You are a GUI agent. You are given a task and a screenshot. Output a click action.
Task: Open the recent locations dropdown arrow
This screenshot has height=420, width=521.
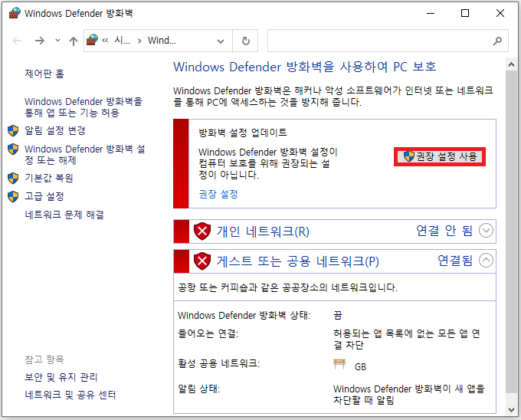(57, 41)
